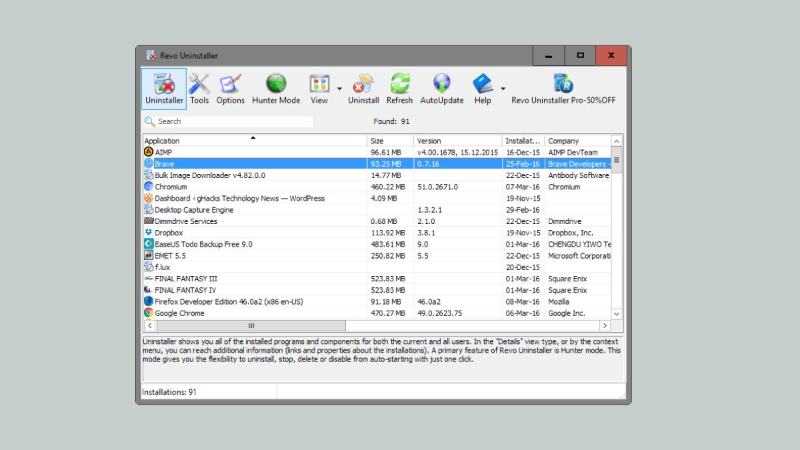
Task: Select the AIMP application row
Action: (x=377, y=152)
